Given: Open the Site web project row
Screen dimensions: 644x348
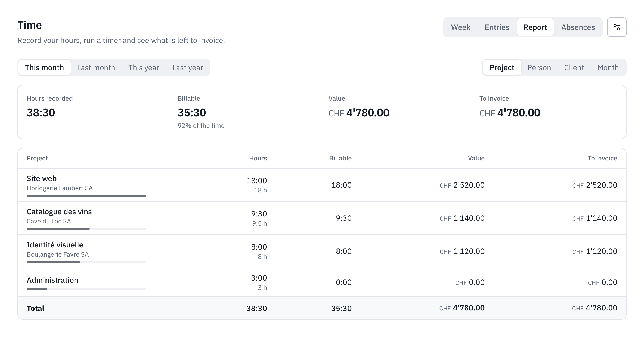Looking at the screenshot, I should point(322,185).
